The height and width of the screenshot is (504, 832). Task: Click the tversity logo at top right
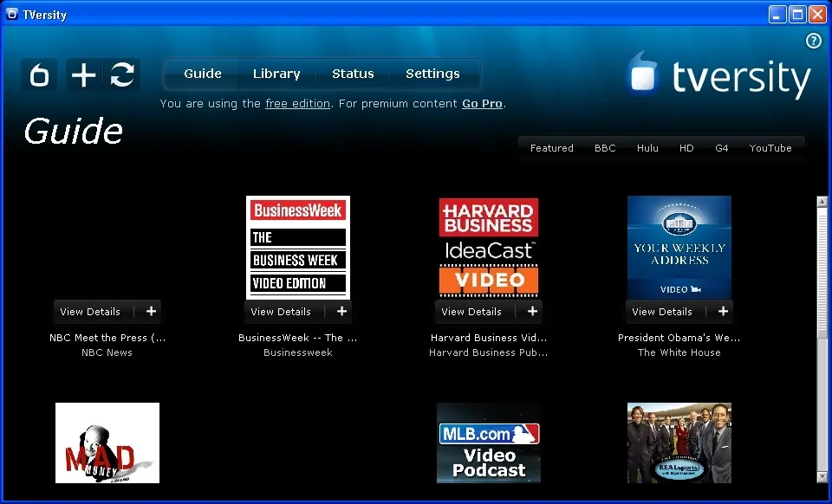pyautogui.click(x=719, y=77)
